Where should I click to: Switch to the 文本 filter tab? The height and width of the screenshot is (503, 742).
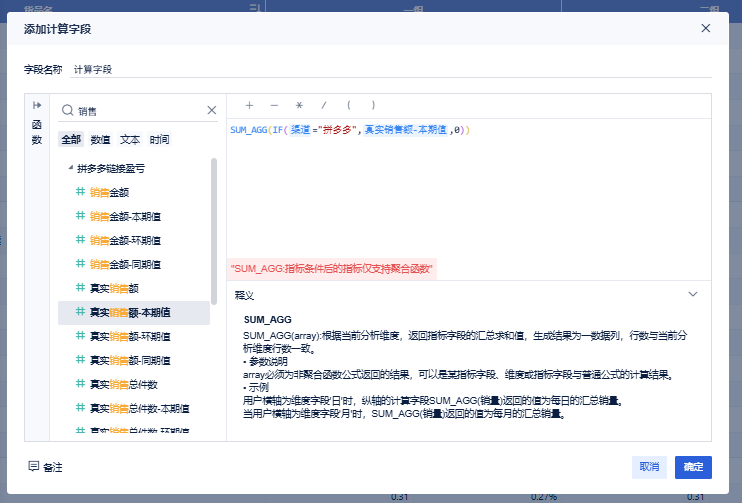[130, 140]
